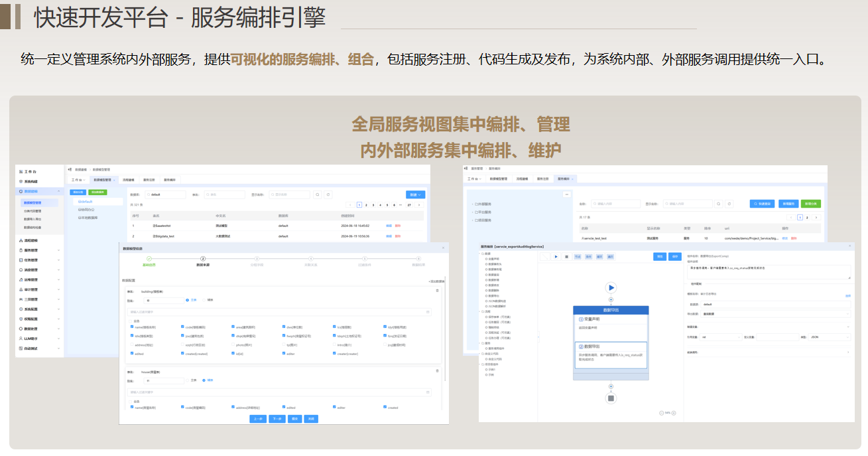This screenshot has width=868, height=456.
Task: Click the blue start node on the flow canvas
Action: (611, 287)
